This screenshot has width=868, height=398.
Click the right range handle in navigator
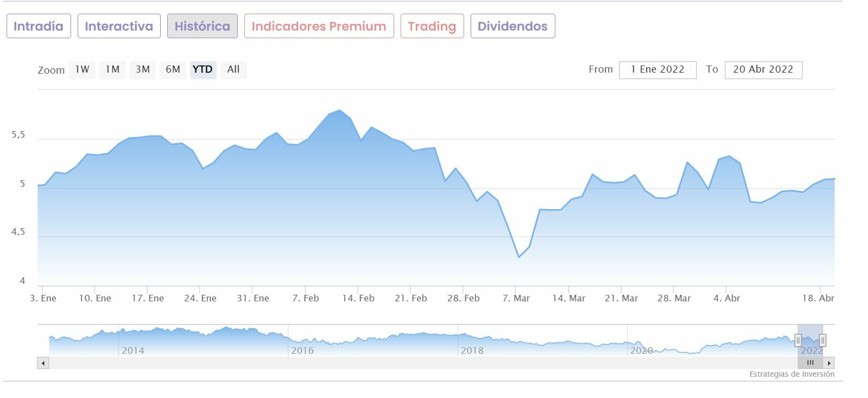pos(823,341)
